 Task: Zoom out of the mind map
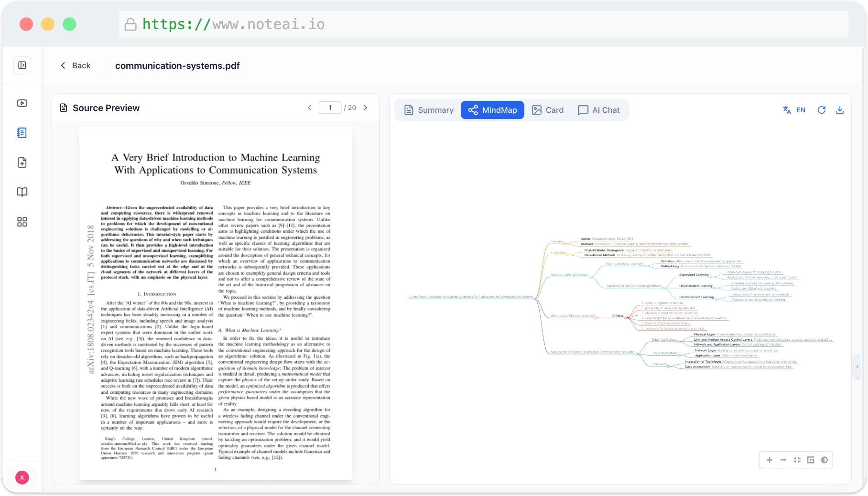tap(783, 460)
